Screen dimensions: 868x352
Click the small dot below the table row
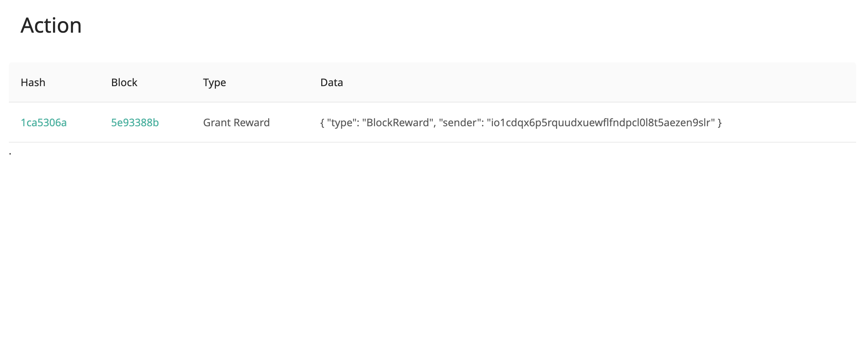tap(10, 152)
